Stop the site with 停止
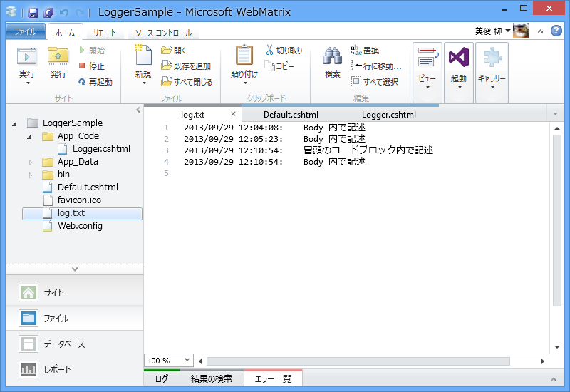 pyautogui.click(x=92, y=66)
